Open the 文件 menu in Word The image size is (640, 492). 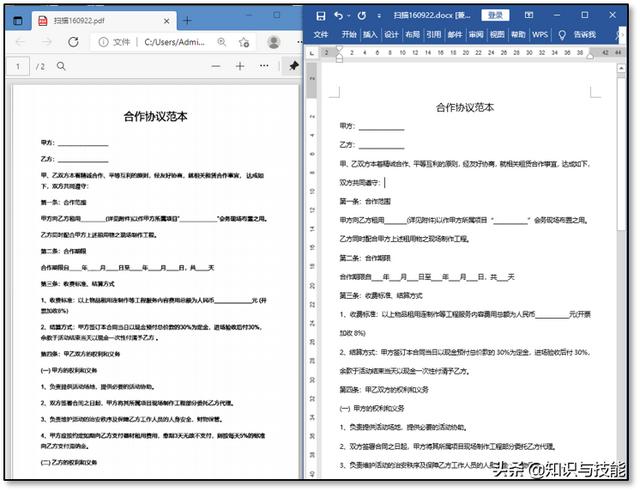(x=321, y=35)
